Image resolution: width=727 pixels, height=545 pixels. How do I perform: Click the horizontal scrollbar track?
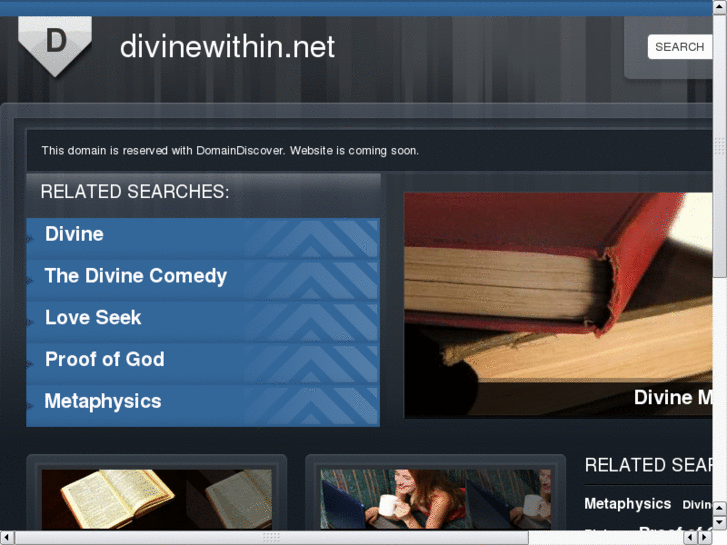[606, 538]
